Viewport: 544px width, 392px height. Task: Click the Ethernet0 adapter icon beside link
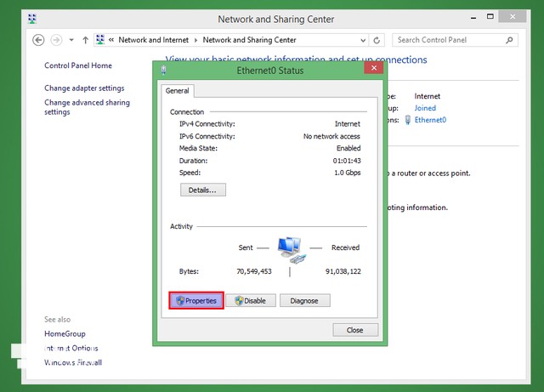click(408, 120)
